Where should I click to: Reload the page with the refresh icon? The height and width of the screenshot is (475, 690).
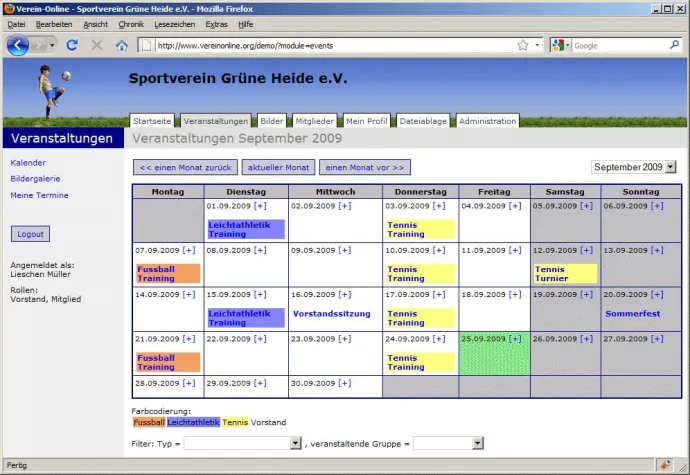(x=72, y=45)
